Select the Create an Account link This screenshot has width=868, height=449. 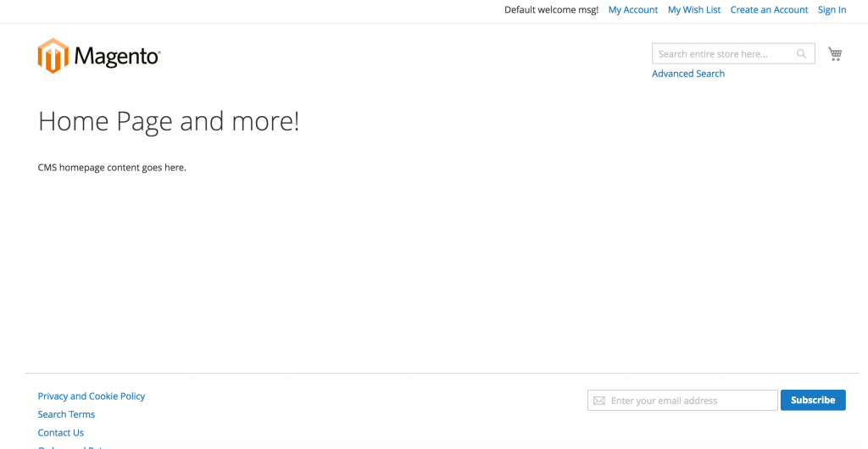pos(769,10)
